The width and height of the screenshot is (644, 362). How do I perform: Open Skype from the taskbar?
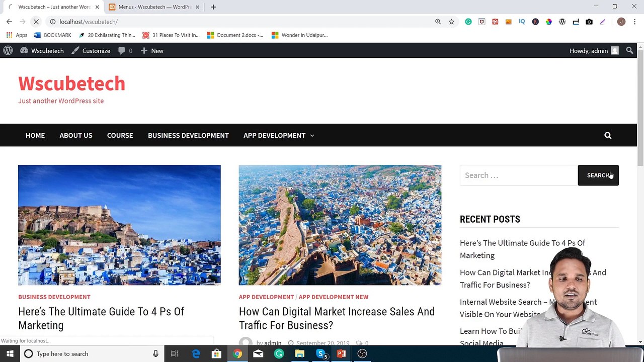(320, 354)
